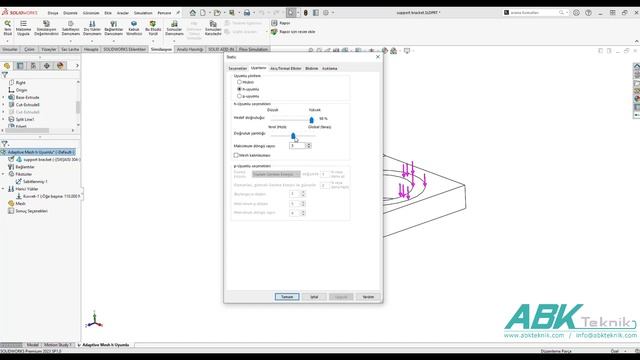The height and width of the screenshot is (360, 640).
Task: Open the Dosya menu
Action: click(53, 13)
